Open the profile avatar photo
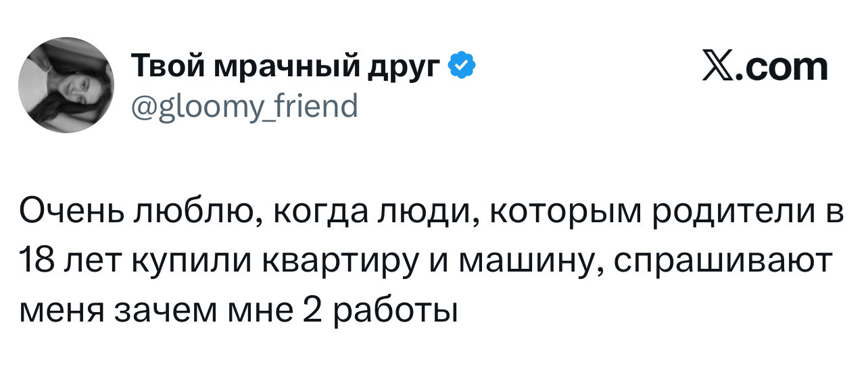The height and width of the screenshot is (379, 868). pos(66,85)
